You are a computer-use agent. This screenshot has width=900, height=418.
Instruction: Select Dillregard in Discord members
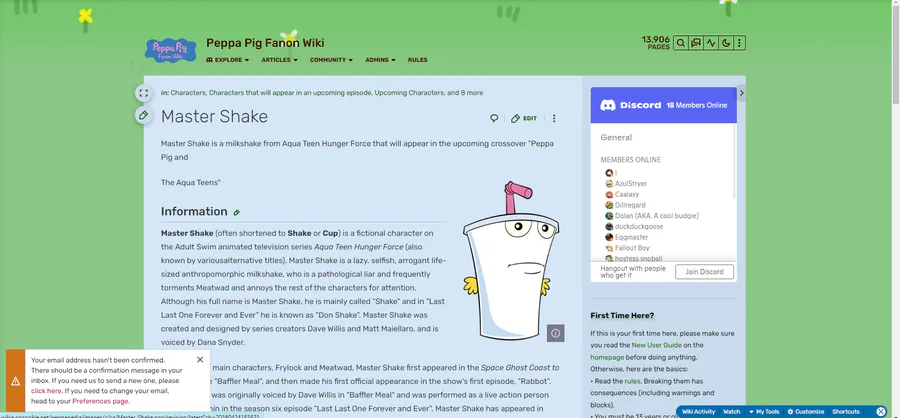tap(626, 205)
